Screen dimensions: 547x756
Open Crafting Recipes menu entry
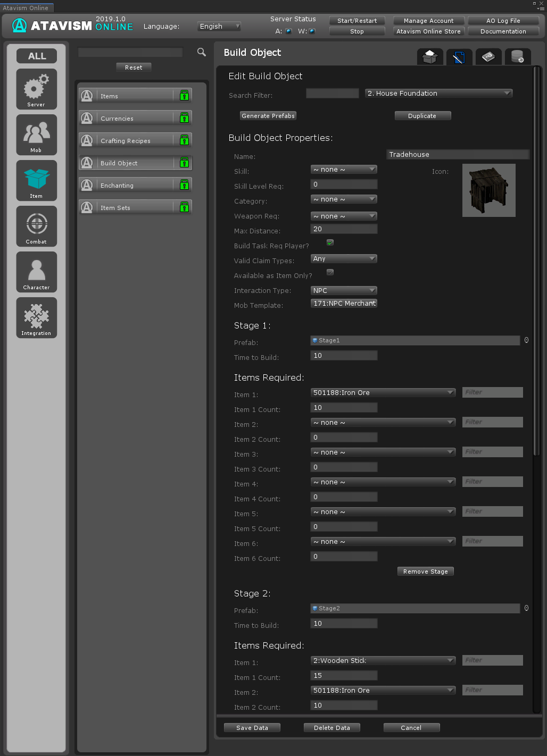[126, 141]
